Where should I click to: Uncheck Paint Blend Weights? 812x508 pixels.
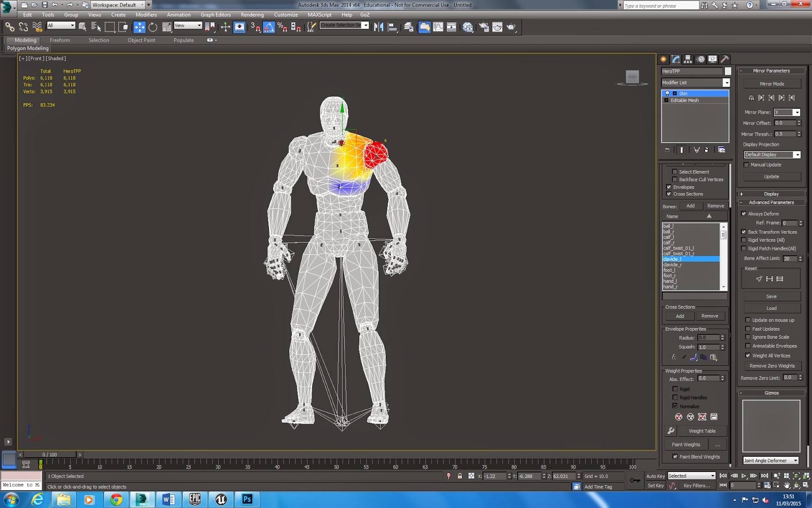[x=675, y=457]
